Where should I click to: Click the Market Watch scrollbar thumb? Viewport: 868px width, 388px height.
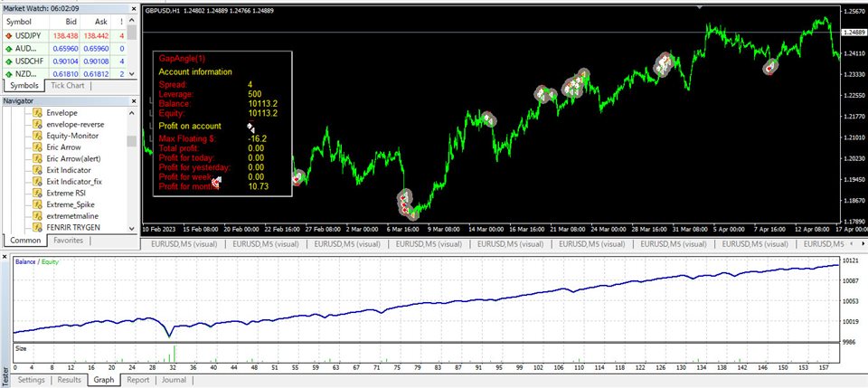[x=132, y=32]
